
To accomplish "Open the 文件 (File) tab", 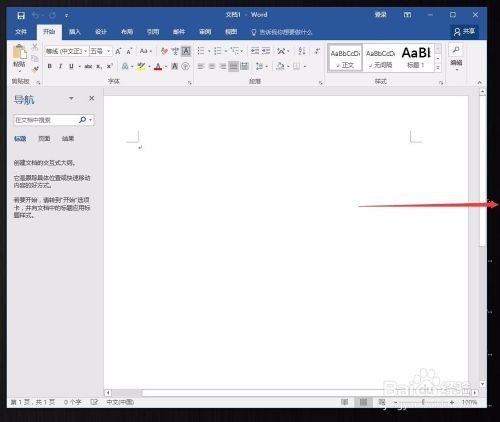I will [21, 32].
